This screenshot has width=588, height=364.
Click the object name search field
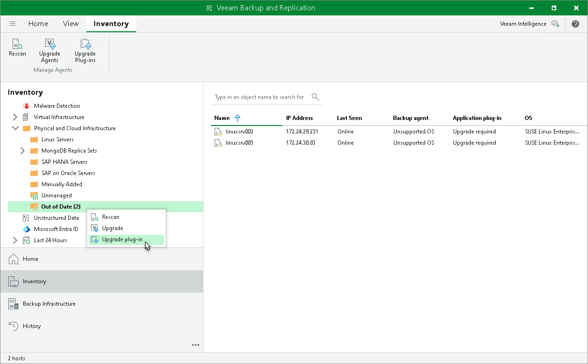pyautogui.click(x=259, y=97)
